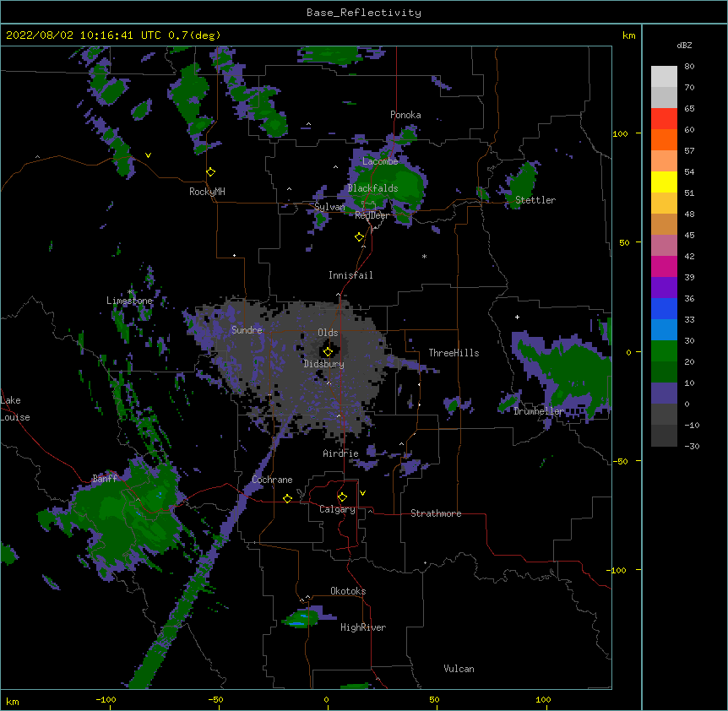728x711 pixels.
Task: Click the dBZ legend heading
Action: click(684, 46)
